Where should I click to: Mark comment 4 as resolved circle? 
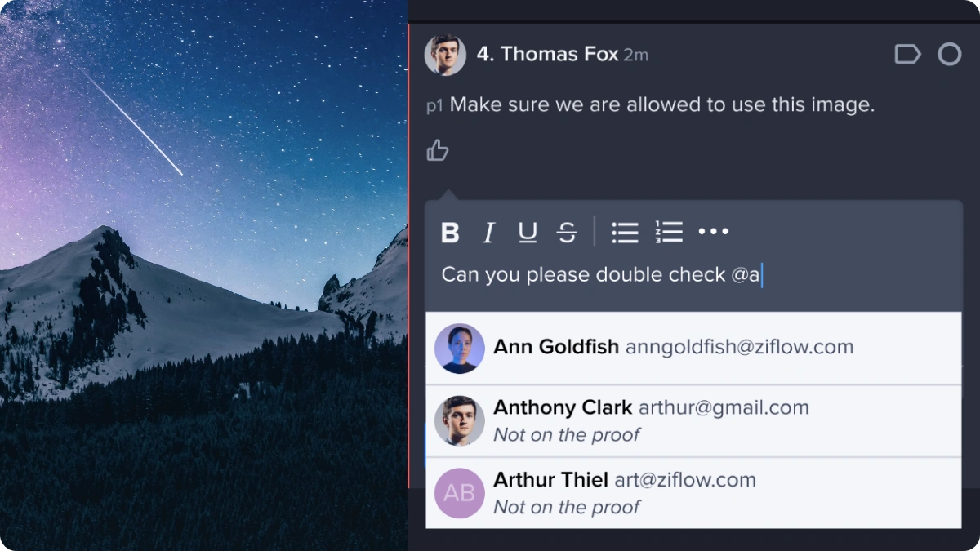tap(949, 55)
